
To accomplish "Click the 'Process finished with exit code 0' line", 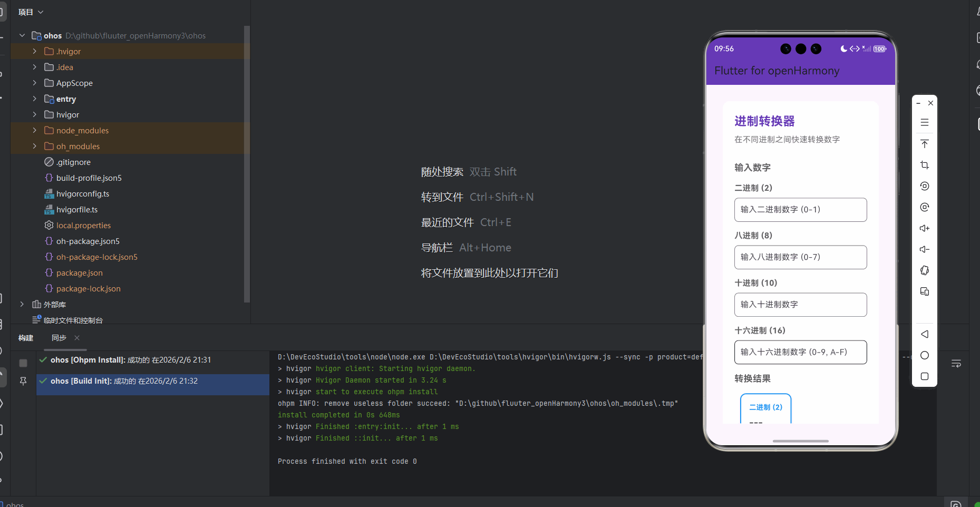I will pos(347,461).
